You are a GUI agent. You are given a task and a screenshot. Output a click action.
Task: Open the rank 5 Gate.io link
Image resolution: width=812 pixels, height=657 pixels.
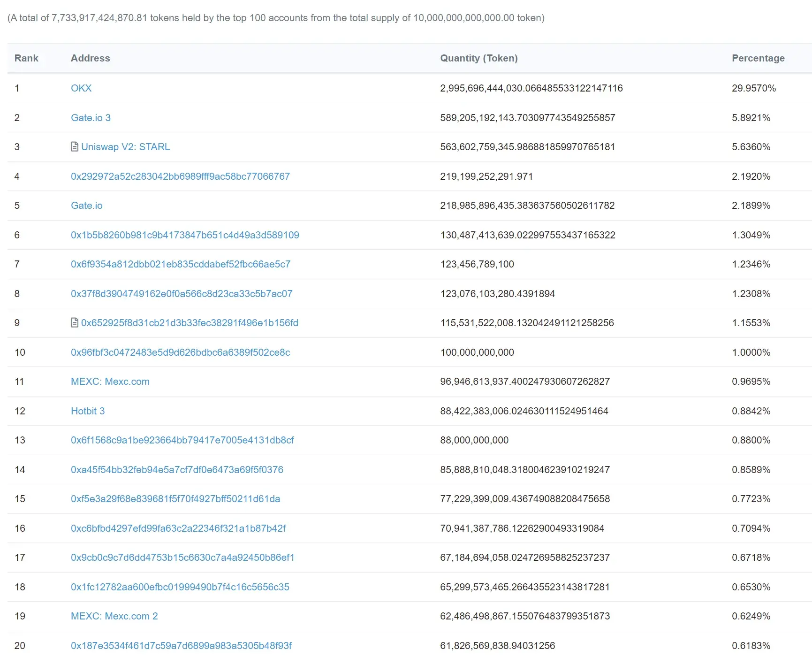(x=86, y=206)
